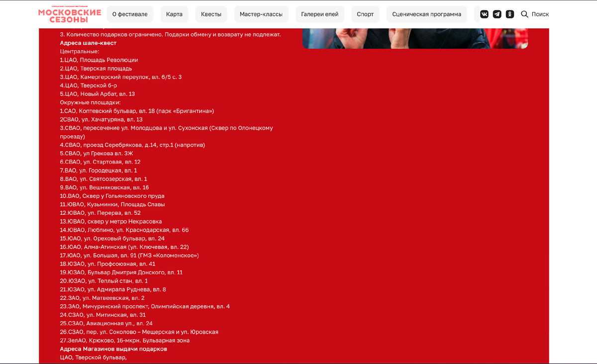Click address СВАО, пересечение ул. Молодцова

(x=167, y=132)
